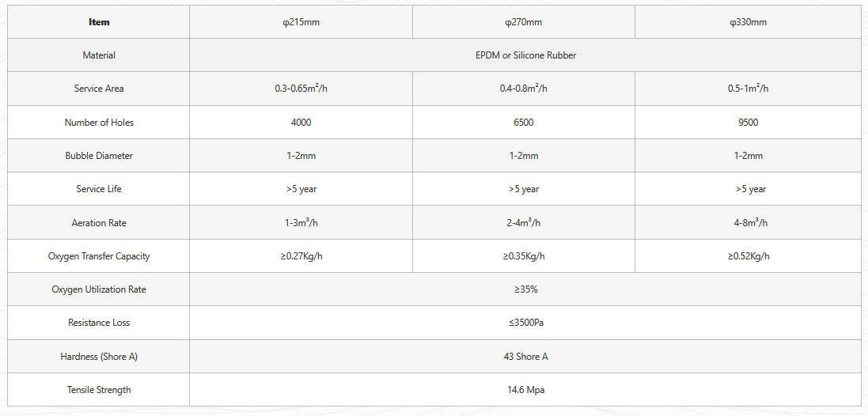Screen dimensions: 868x416
Task: Click the "Item" header cell
Action: tap(99, 22)
